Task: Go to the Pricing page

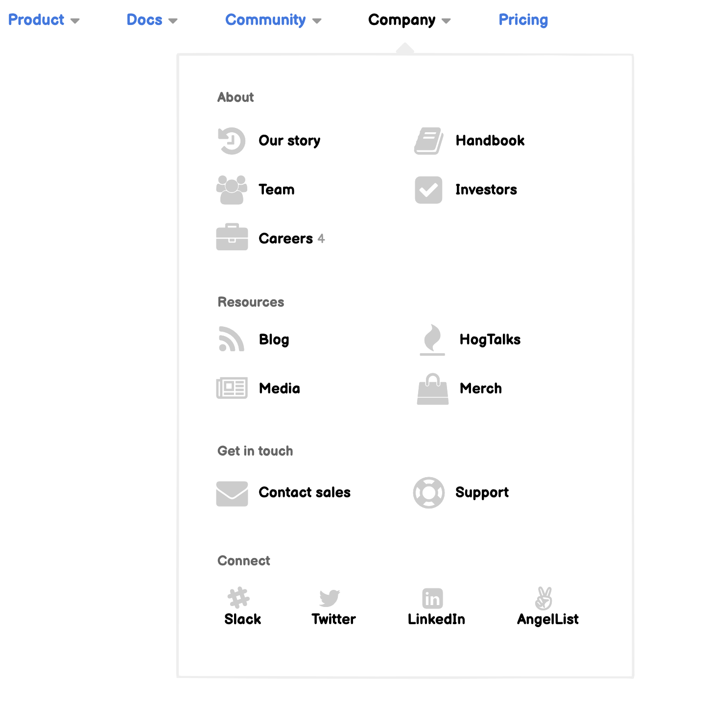Action: 523,20
